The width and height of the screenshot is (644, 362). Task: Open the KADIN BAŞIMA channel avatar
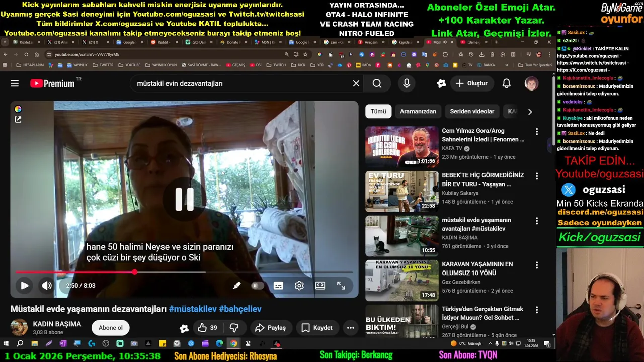(19, 328)
